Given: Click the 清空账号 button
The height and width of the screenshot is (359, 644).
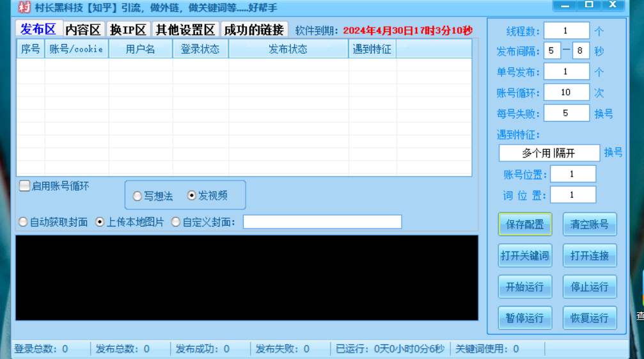Looking at the screenshot, I should [x=590, y=224].
